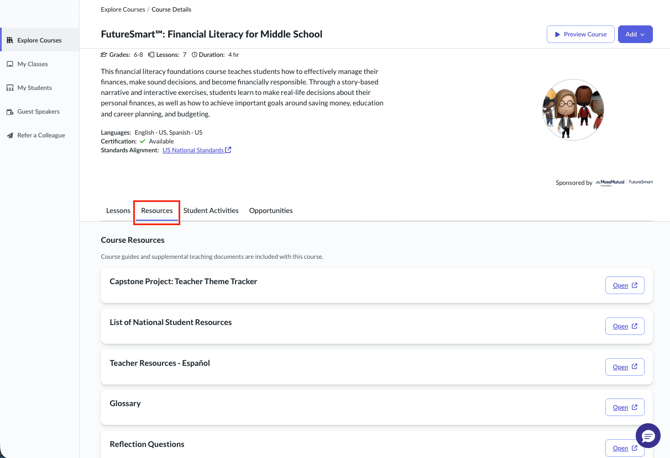Click the Duration clock icon
This screenshot has width=670, height=458.
pos(194,55)
